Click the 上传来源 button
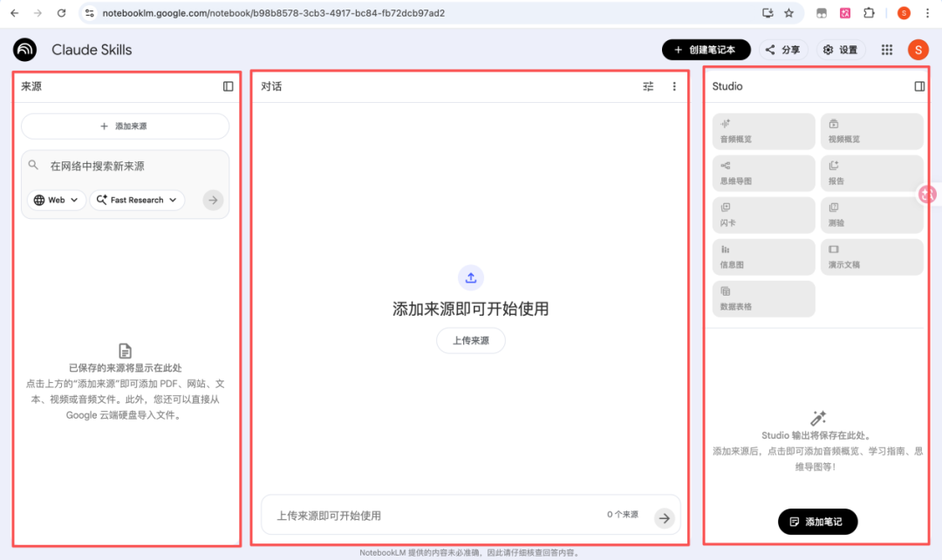The height and width of the screenshot is (560, 942). pyautogui.click(x=471, y=341)
